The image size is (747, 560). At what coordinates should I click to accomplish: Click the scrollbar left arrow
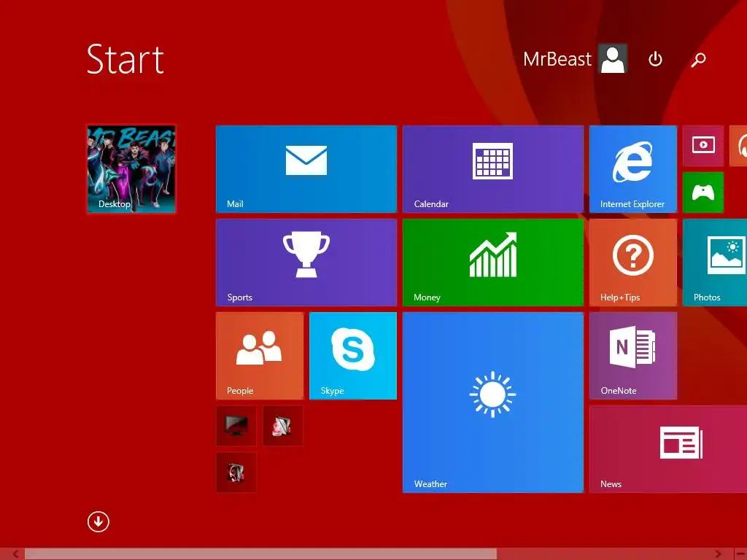point(16,554)
